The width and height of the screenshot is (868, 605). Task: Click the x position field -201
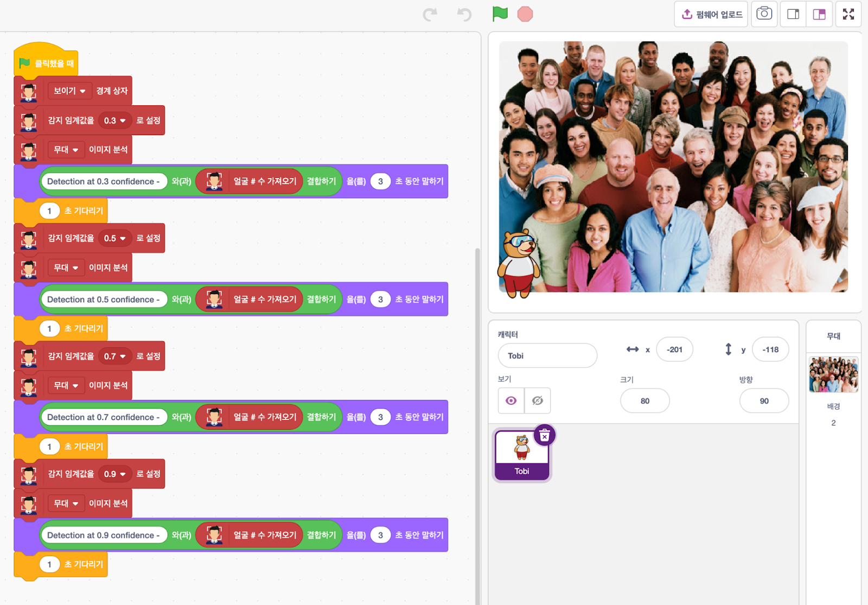pos(674,349)
